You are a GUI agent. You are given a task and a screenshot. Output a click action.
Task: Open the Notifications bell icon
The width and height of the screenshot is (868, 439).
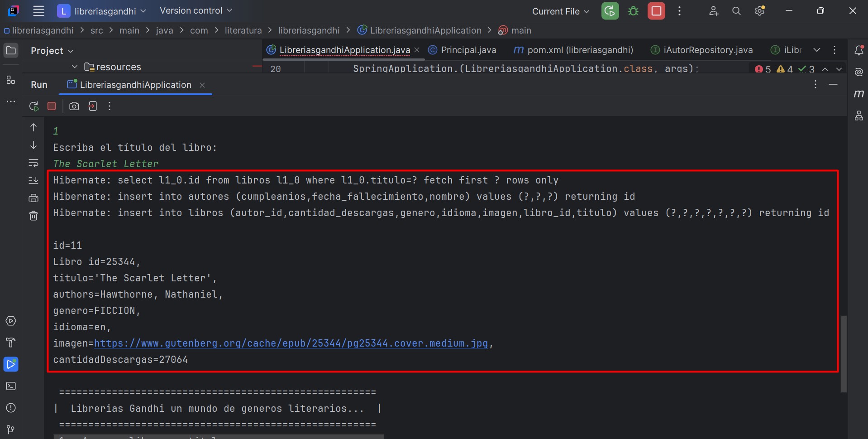click(x=859, y=50)
